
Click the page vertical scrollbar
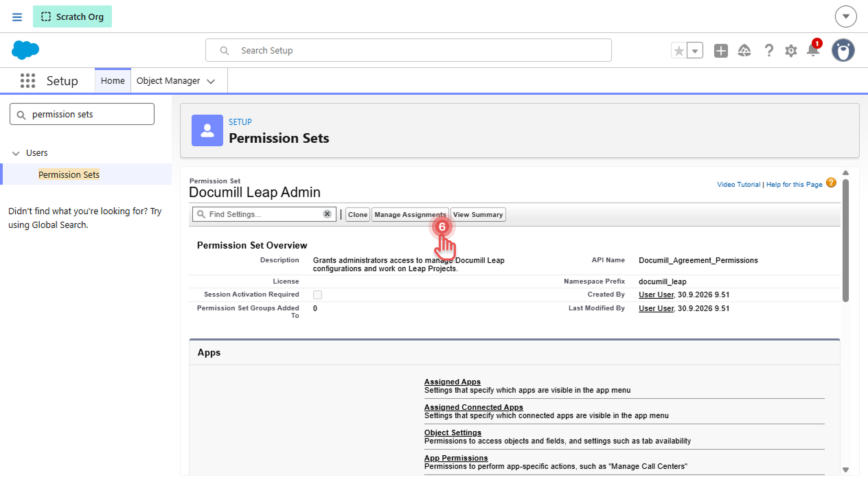pos(845,240)
